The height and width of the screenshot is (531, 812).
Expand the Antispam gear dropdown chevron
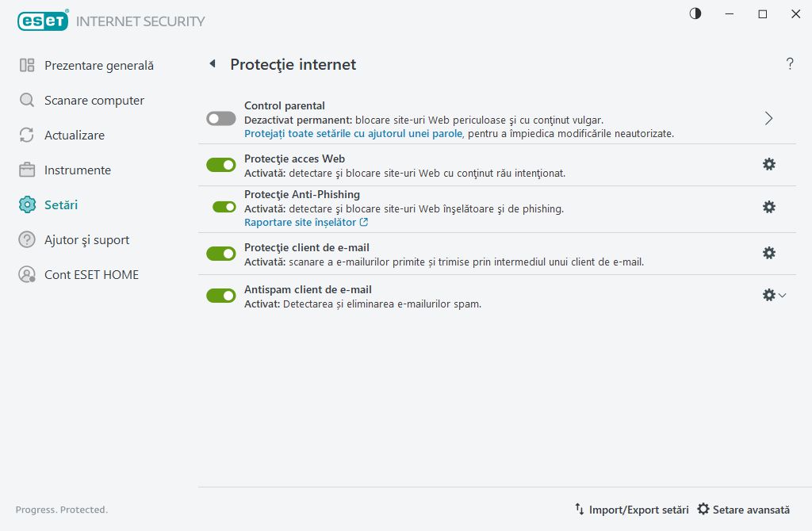[783, 295]
